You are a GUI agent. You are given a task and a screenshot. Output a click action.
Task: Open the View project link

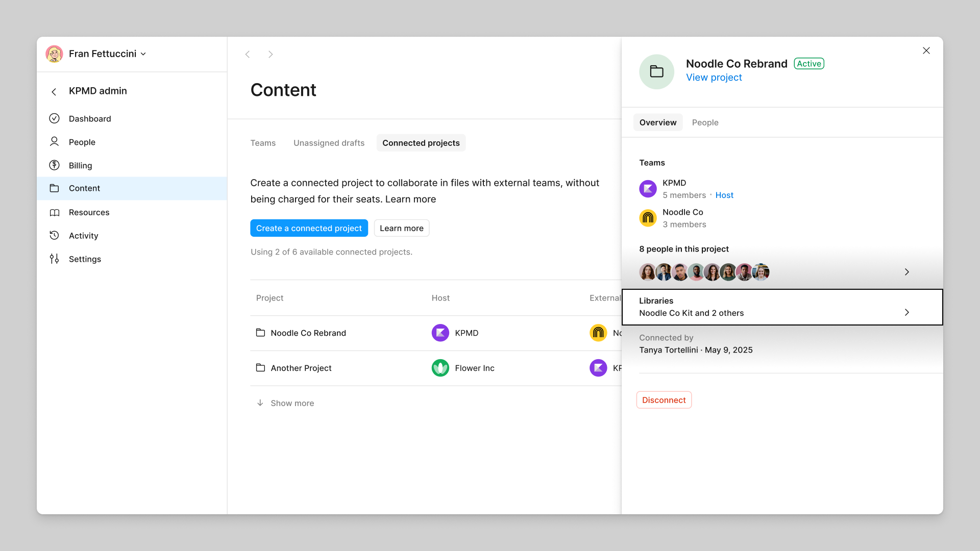tap(714, 78)
